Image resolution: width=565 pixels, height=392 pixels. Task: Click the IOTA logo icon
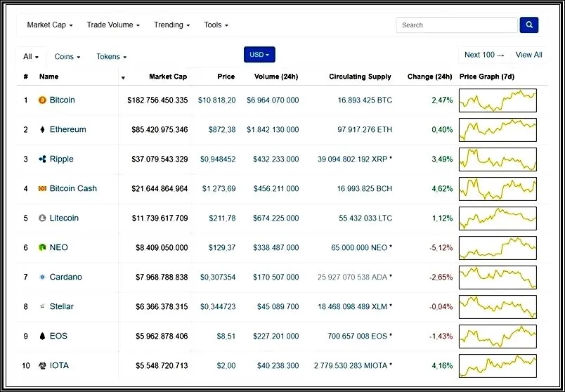[x=42, y=366]
